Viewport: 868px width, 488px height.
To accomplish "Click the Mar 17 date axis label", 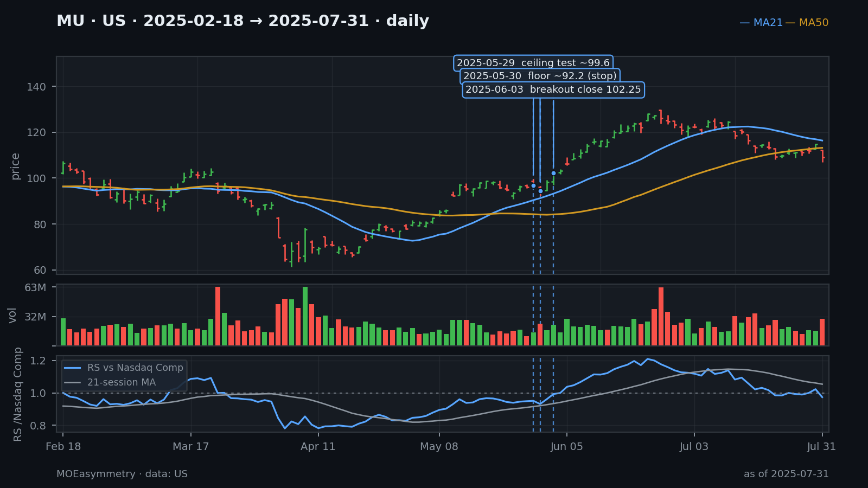I will click(x=190, y=447).
